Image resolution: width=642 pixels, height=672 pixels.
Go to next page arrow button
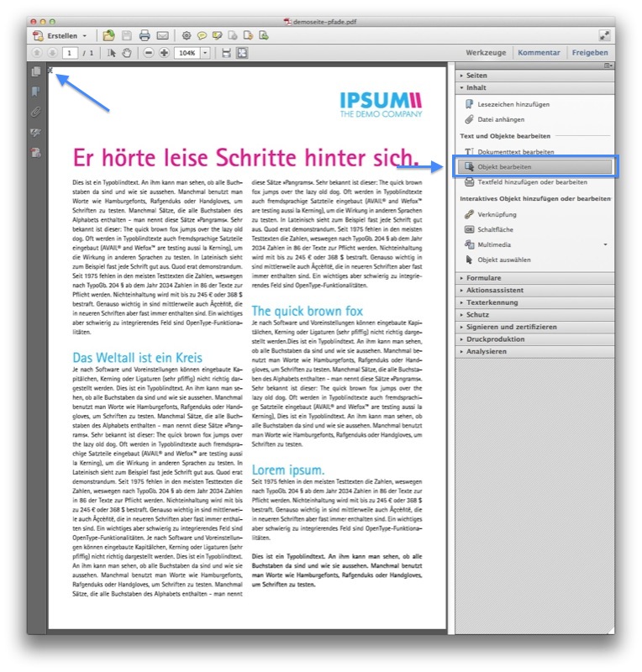click(52, 53)
